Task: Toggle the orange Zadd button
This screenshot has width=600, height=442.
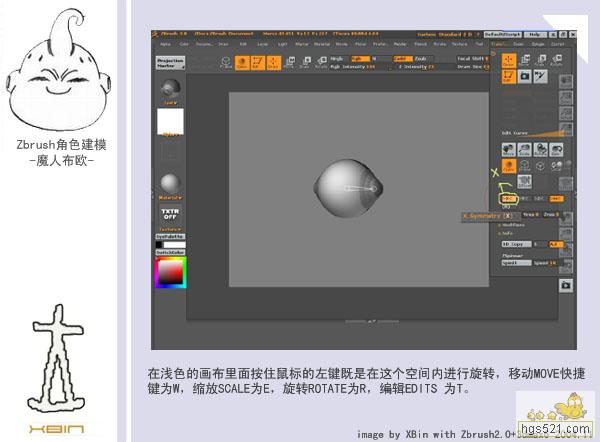Action: 403,59
